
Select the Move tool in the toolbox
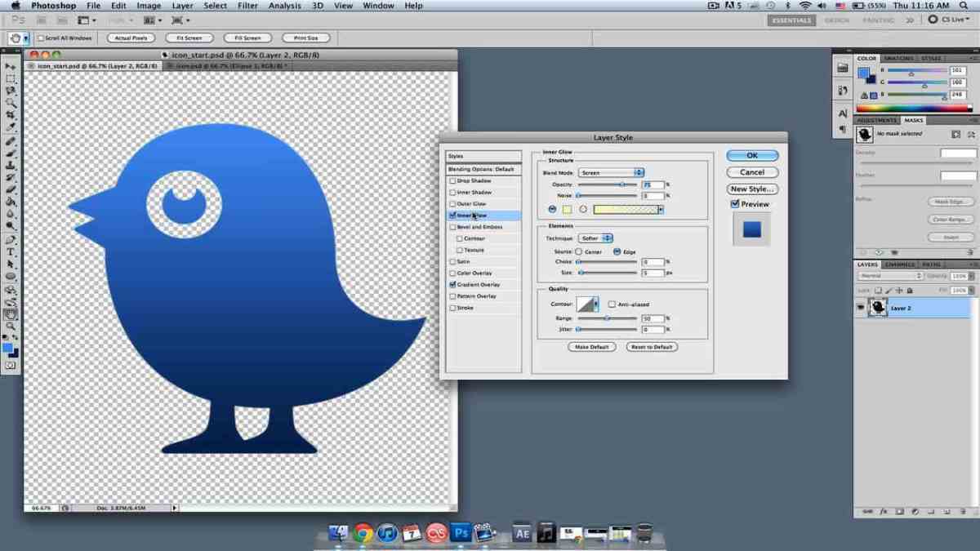tap(11, 66)
